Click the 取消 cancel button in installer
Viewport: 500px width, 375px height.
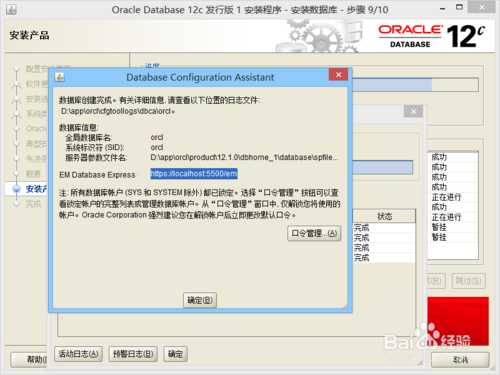(460, 360)
